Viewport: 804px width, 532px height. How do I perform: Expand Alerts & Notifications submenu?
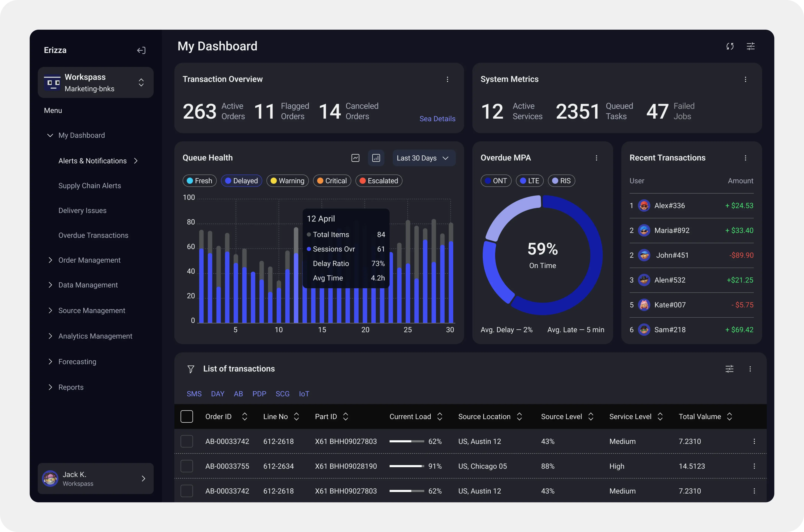136,161
